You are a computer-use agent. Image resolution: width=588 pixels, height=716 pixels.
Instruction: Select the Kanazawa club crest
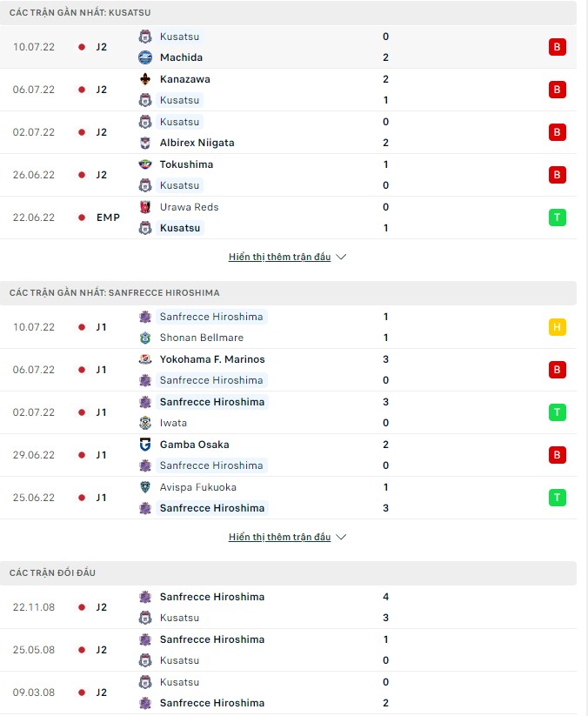pos(145,79)
